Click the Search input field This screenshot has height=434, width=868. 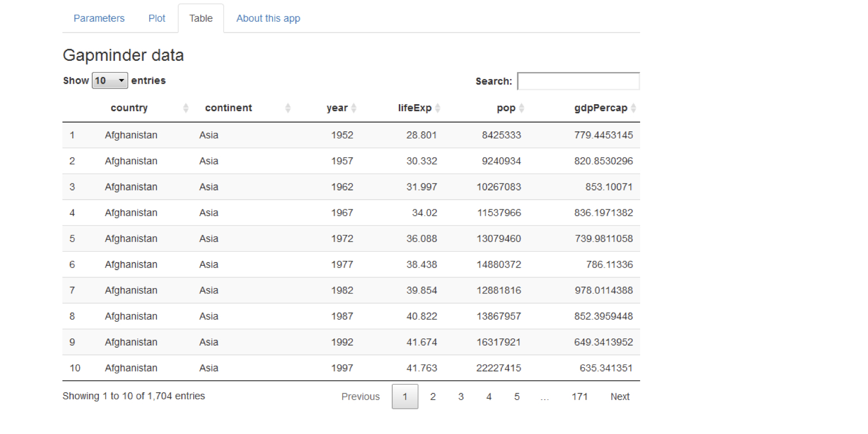tap(578, 81)
